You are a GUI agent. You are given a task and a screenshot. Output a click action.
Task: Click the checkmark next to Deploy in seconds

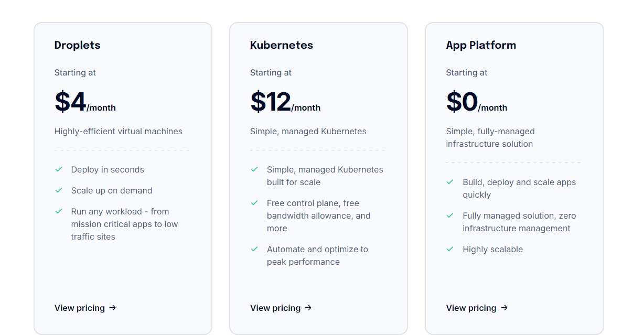pos(59,169)
